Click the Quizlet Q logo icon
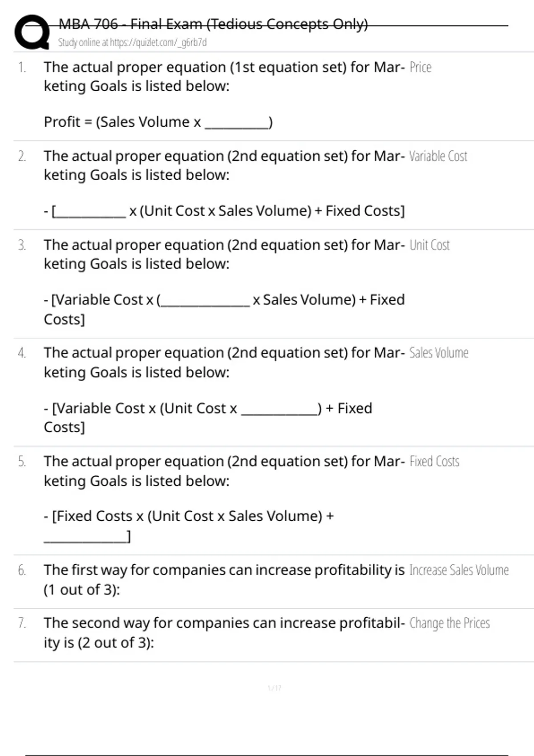The width and height of the screenshot is (534, 756). [32, 32]
